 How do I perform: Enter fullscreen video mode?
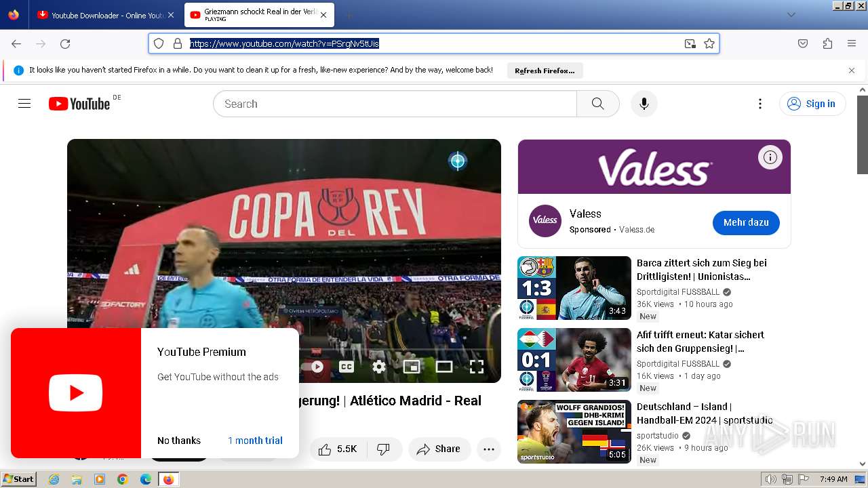coord(477,367)
